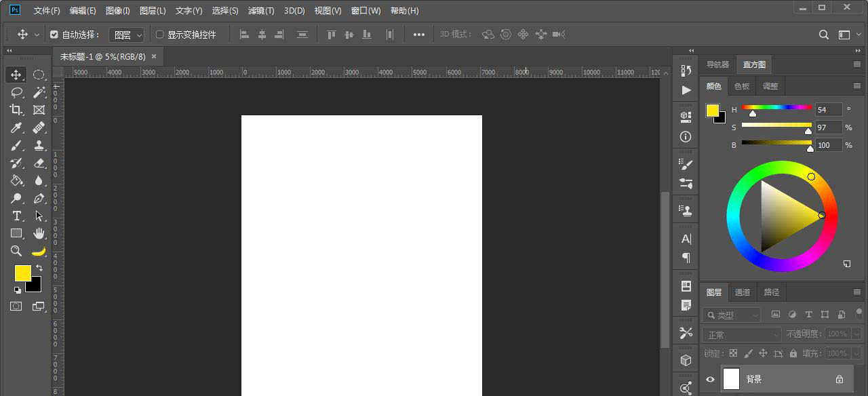Change the screen mode icon

[39, 306]
